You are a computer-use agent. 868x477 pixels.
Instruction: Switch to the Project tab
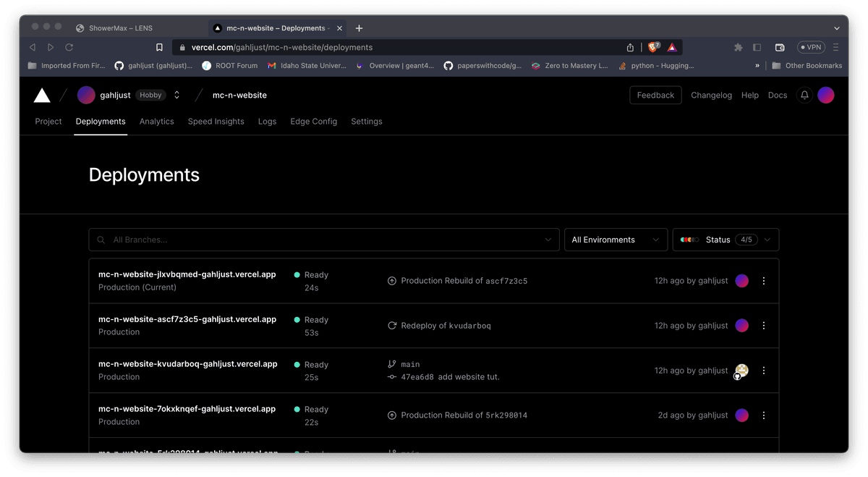point(48,122)
